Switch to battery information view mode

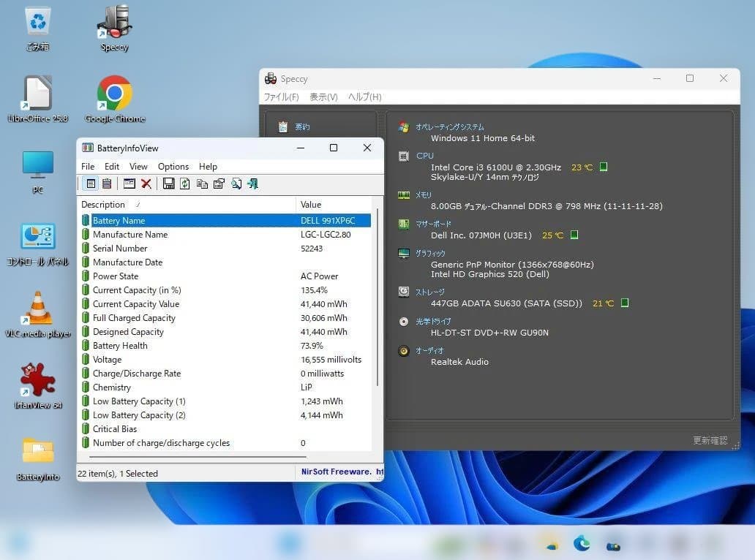click(90, 183)
